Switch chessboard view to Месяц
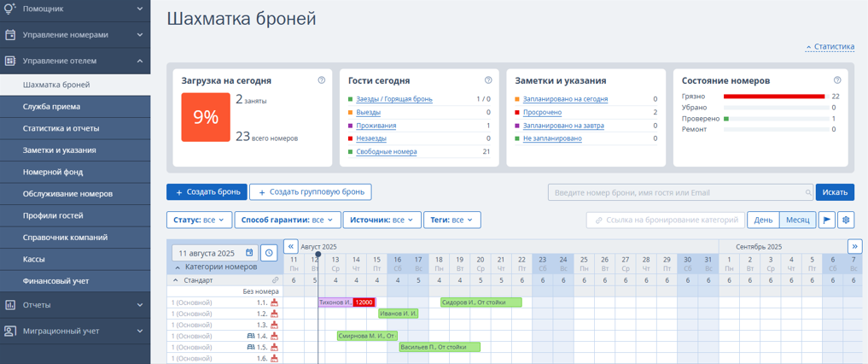The image size is (868, 364). (x=798, y=220)
